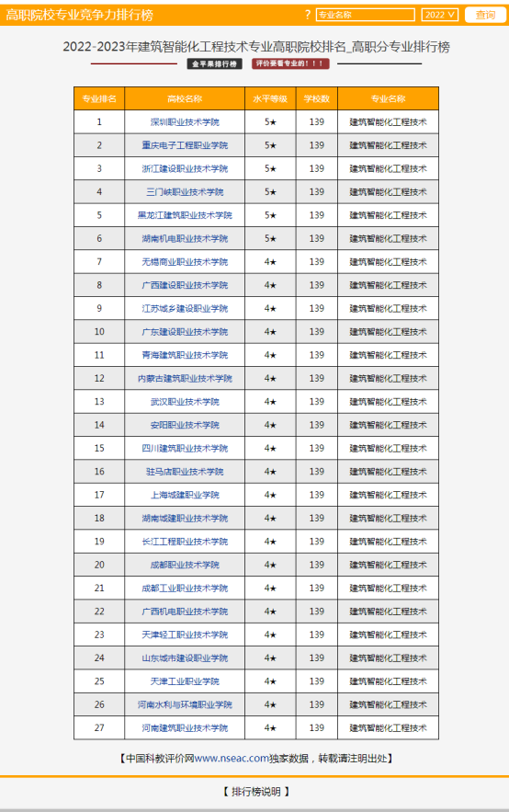Open the 排行榜说明 footer link
This screenshot has width=509, height=812.
pyautogui.click(x=256, y=792)
